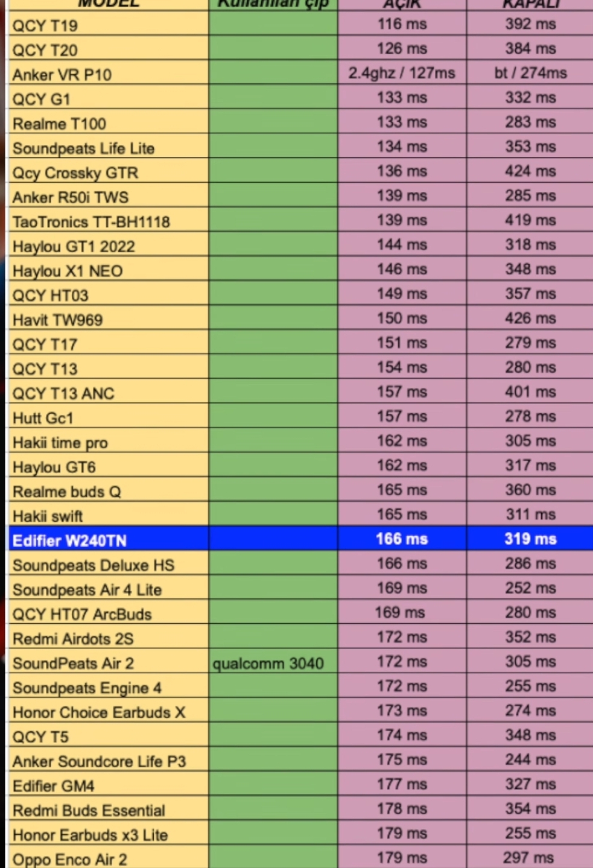The height and width of the screenshot is (868, 593).
Task: Click the 178 ms value
Action: tap(402, 809)
